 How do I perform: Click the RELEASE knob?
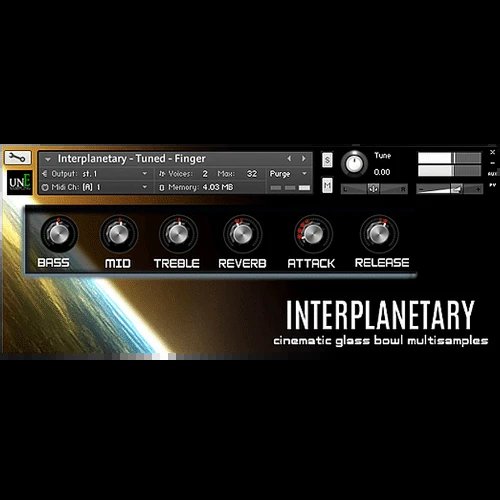[x=379, y=234]
